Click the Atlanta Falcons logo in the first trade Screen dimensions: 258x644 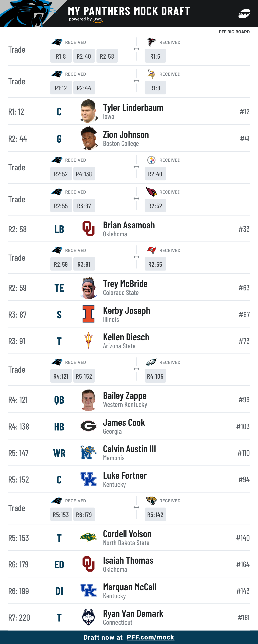[151, 42]
